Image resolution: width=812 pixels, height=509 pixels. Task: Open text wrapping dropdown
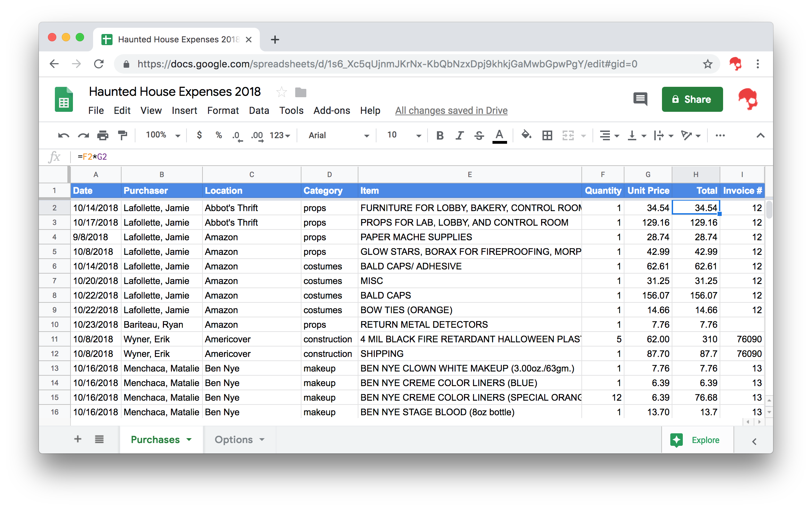[x=663, y=135]
